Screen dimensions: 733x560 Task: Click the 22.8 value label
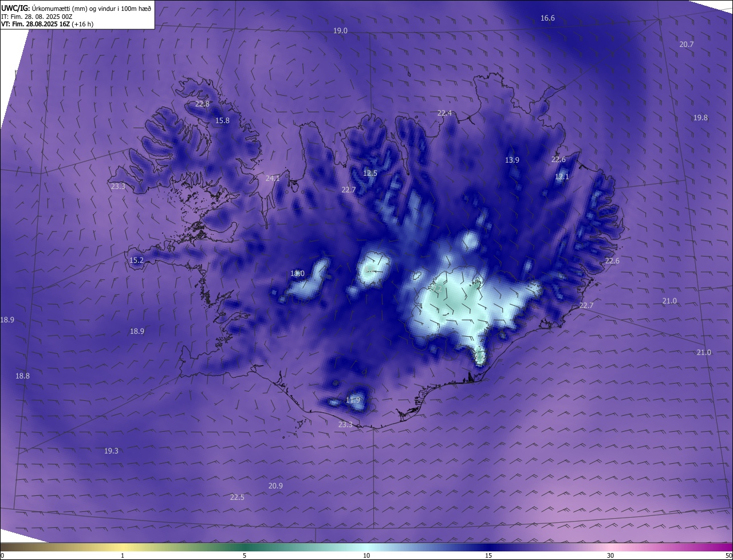point(202,104)
